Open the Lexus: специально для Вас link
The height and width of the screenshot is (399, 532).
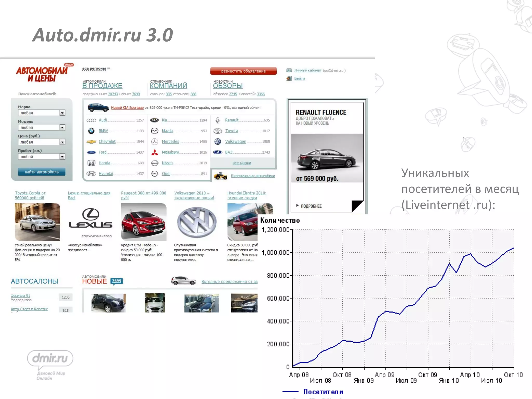tap(89, 195)
